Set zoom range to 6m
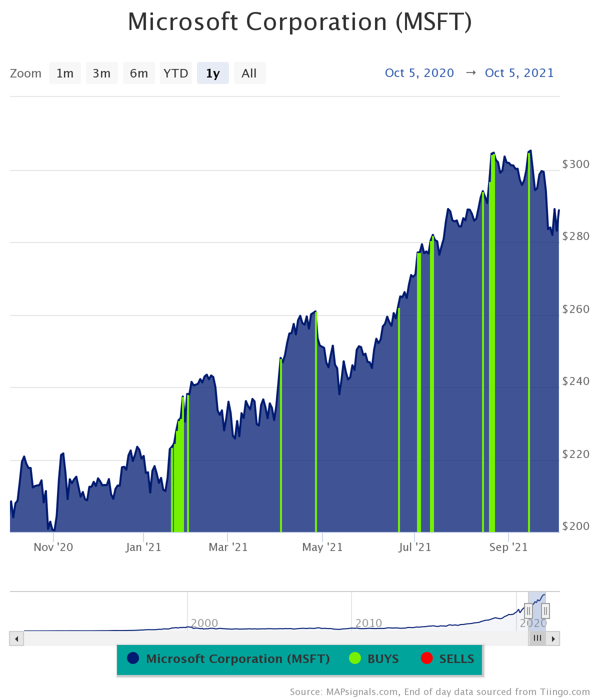600x700 pixels. point(139,73)
